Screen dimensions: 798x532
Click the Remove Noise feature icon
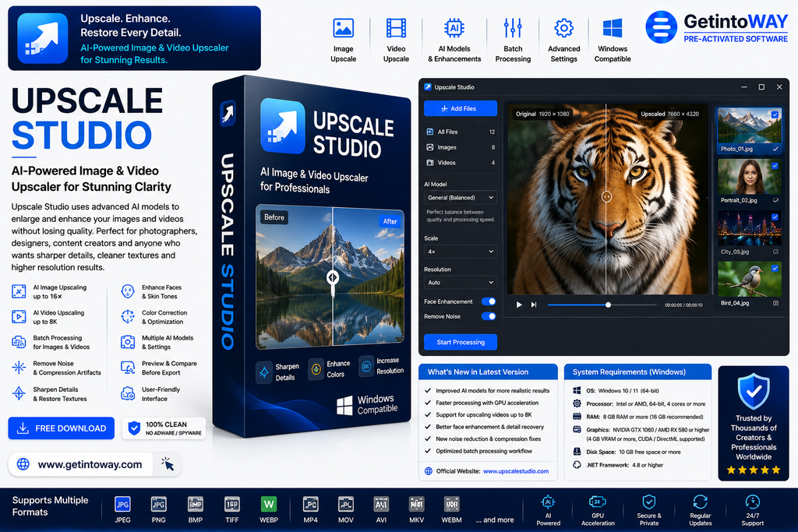pyautogui.click(x=19, y=367)
